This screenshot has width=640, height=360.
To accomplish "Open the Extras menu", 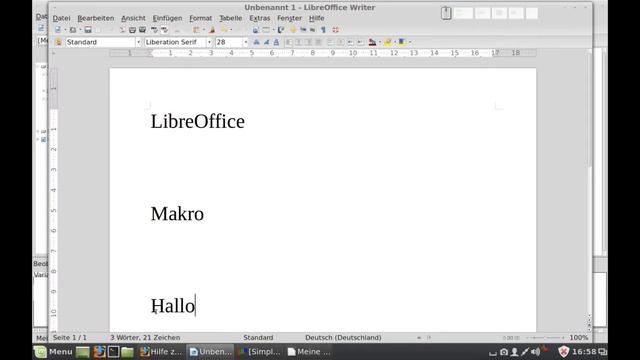I will (260, 18).
